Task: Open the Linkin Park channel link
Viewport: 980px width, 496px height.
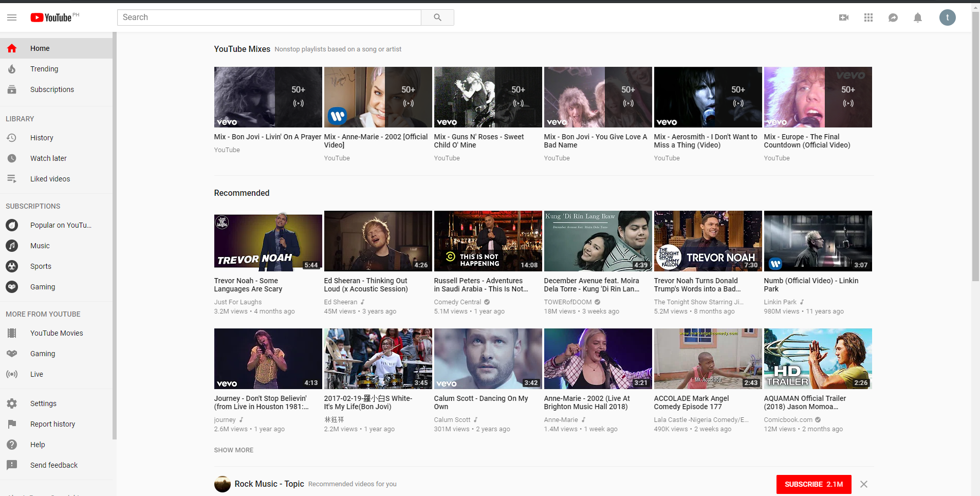Action: 780,302
